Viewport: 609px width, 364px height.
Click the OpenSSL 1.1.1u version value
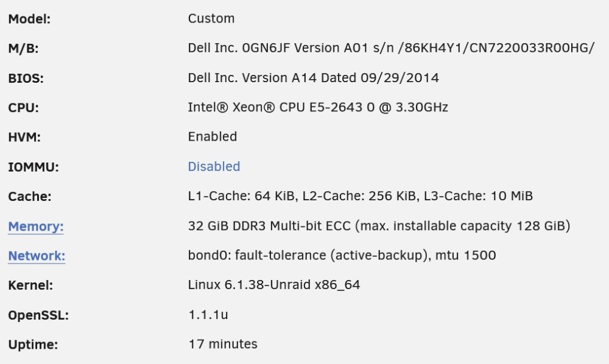208,315
